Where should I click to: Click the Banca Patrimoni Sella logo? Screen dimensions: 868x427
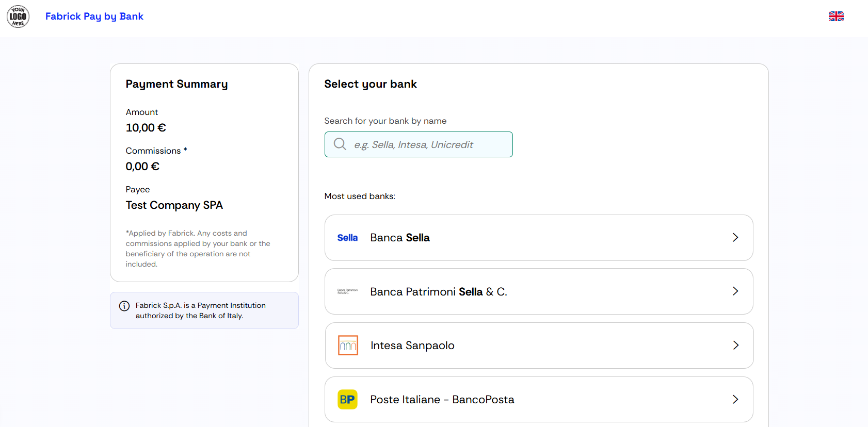347,291
